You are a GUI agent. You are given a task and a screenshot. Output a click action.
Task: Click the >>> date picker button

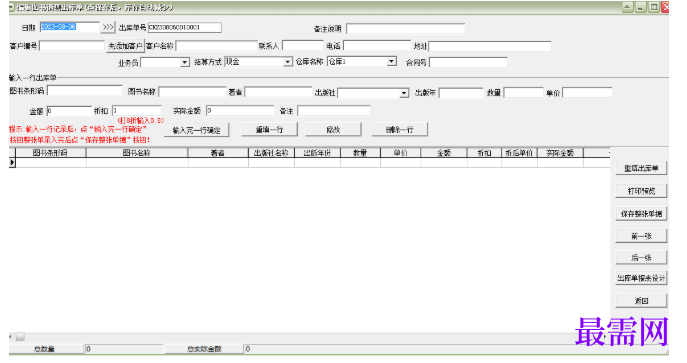pyautogui.click(x=108, y=27)
